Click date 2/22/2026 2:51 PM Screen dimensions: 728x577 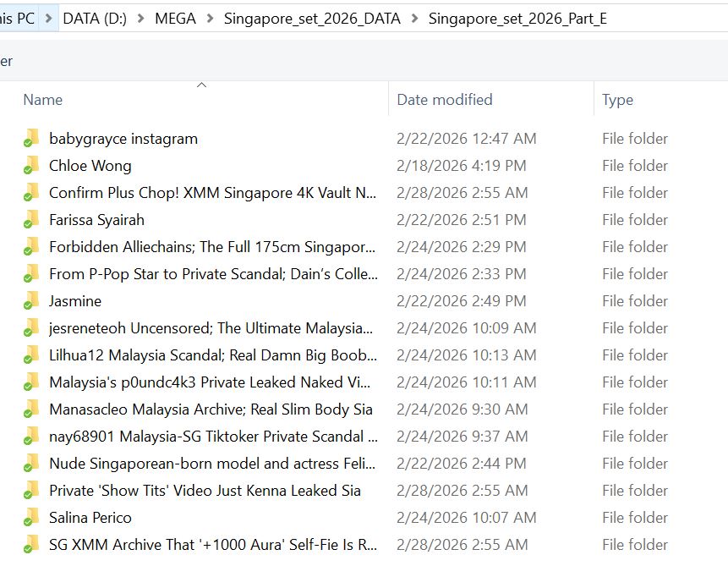point(461,220)
